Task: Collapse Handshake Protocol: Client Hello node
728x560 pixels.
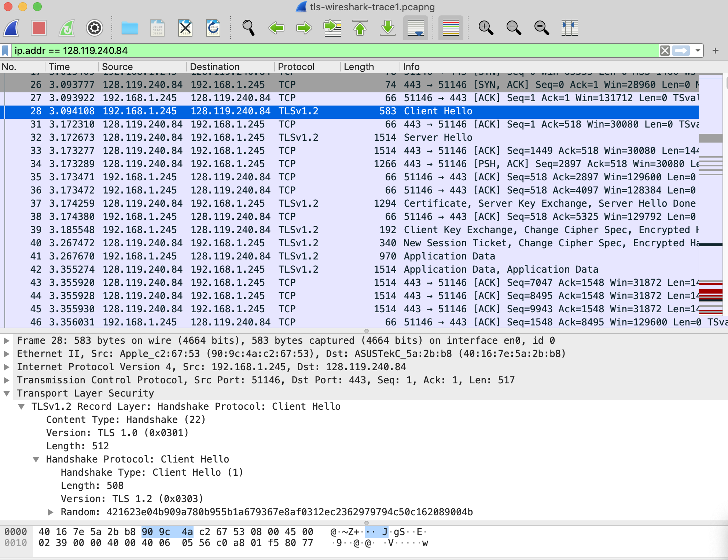Action: tap(36, 460)
